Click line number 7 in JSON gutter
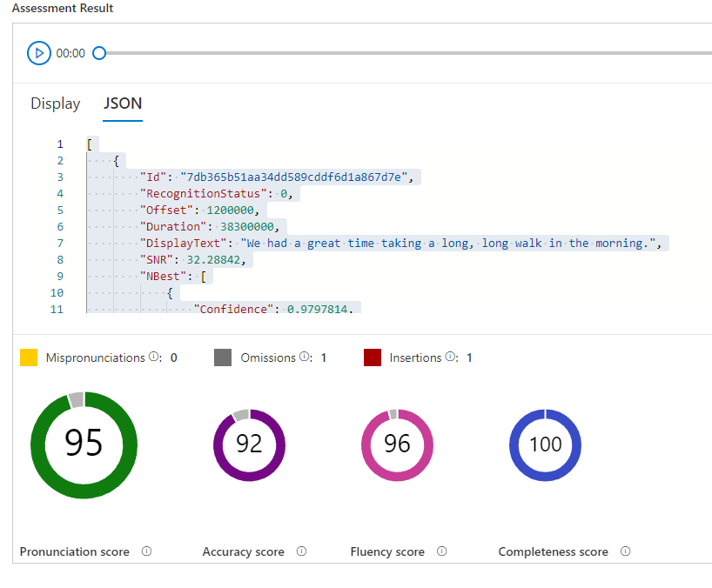Viewport: 712px width, 588px height. pos(60,244)
